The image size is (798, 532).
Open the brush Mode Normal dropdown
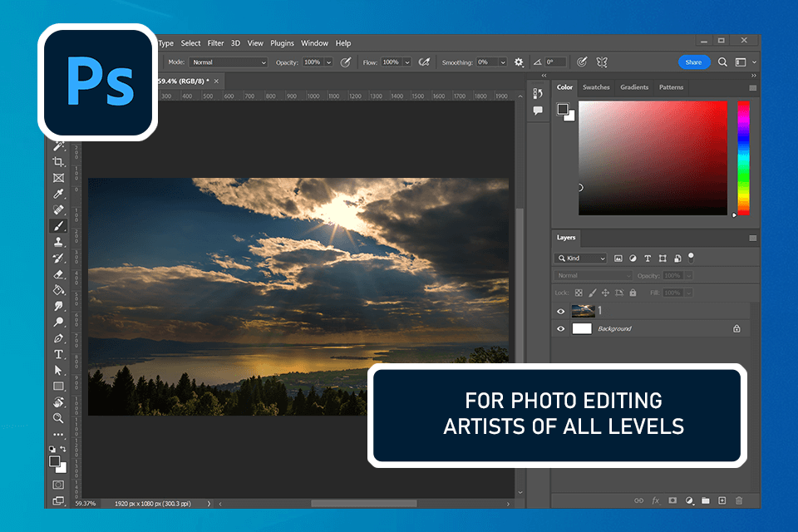[x=228, y=62]
